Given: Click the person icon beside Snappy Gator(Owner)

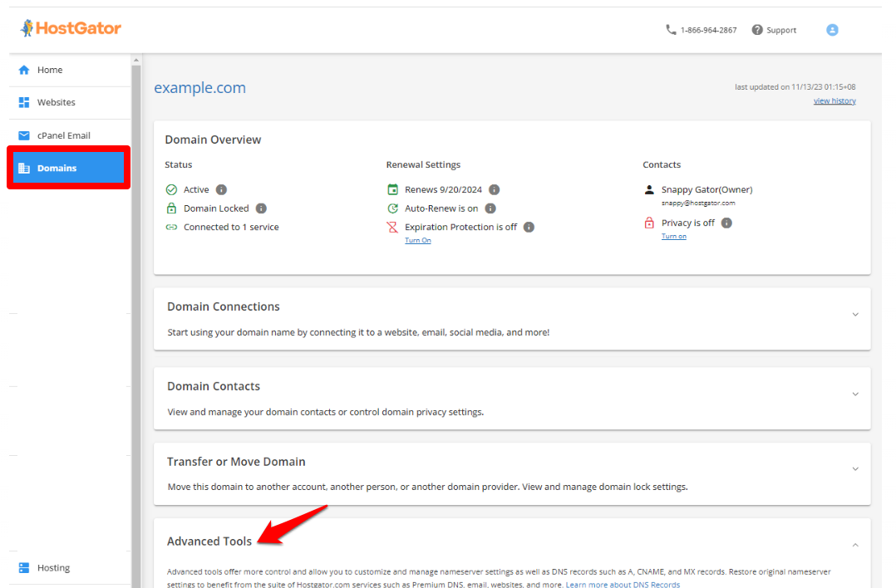Looking at the screenshot, I should point(649,189).
